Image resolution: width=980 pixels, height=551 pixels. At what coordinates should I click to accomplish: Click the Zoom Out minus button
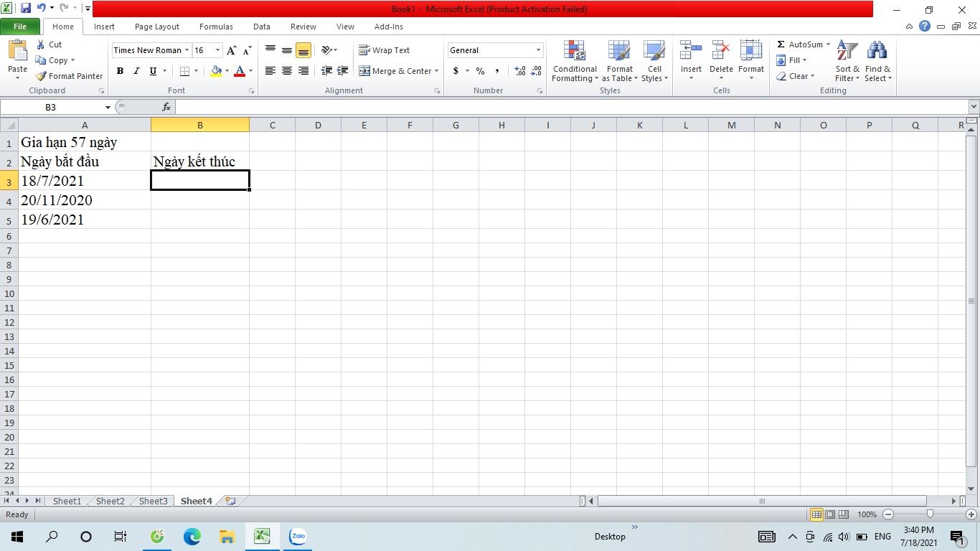887,514
